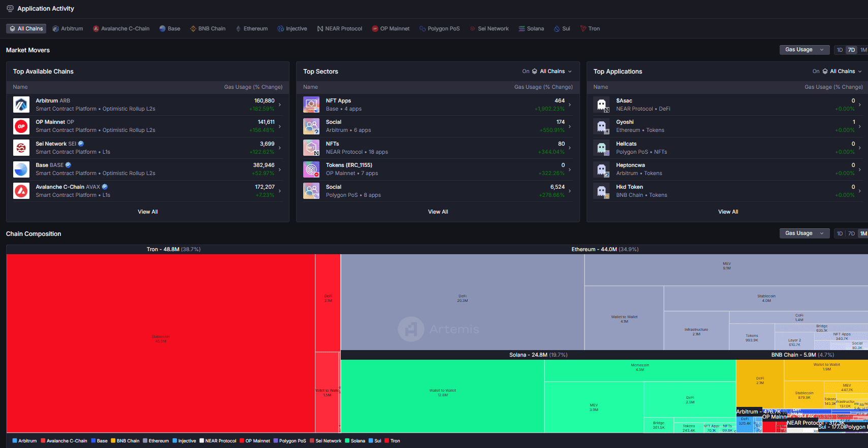Expand NFT Apps row chevron arrow
868x448 pixels.
[570, 105]
